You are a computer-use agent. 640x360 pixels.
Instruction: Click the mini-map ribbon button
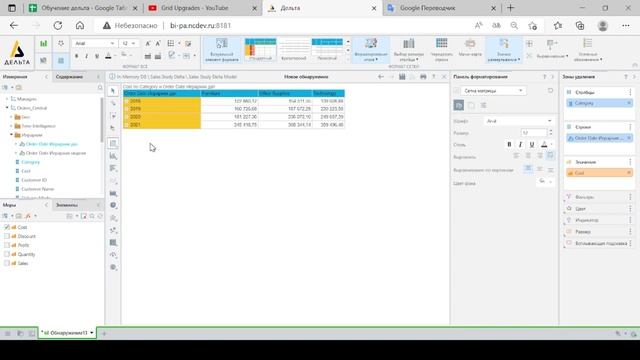tap(470, 48)
